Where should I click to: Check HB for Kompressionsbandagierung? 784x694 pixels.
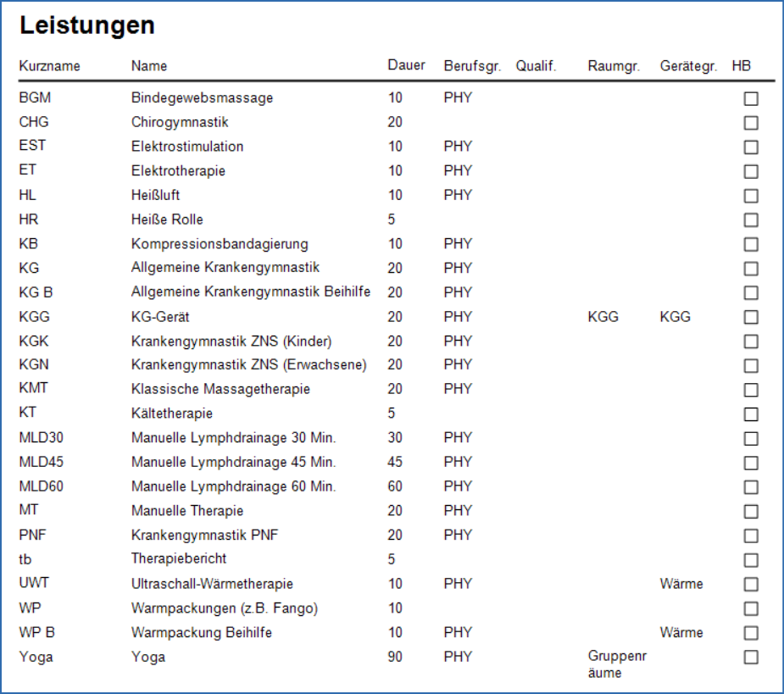tap(749, 243)
